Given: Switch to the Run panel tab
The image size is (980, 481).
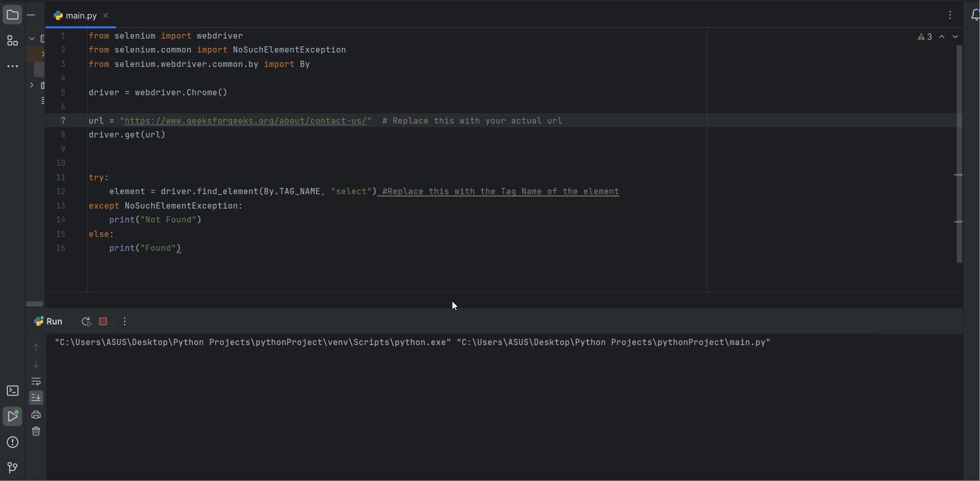Looking at the screenshot, I should [49, 322].
